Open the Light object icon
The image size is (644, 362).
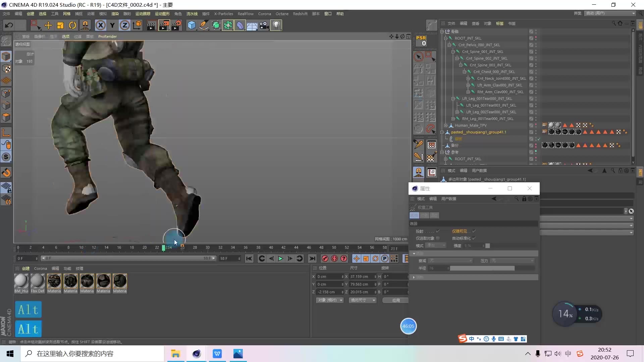(276, 25)
